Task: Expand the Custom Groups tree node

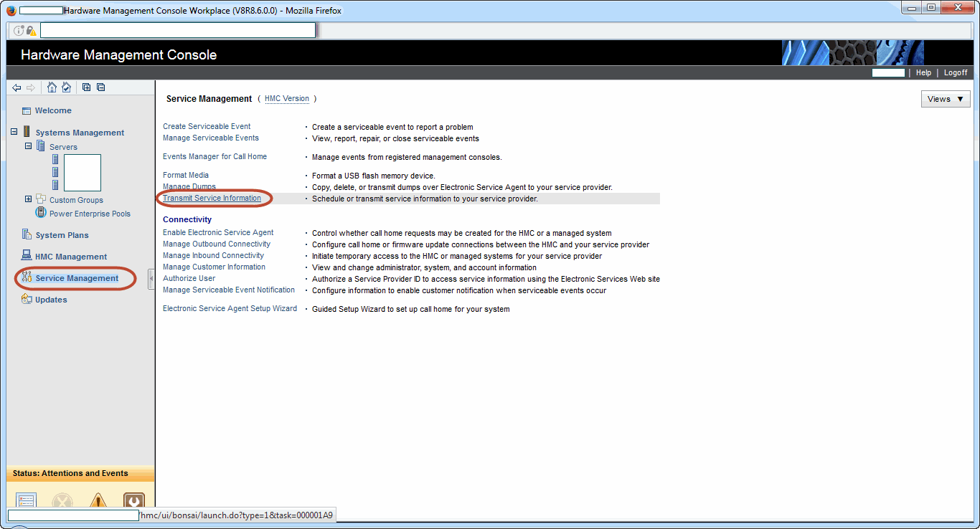Action: (x=29, y=199)
